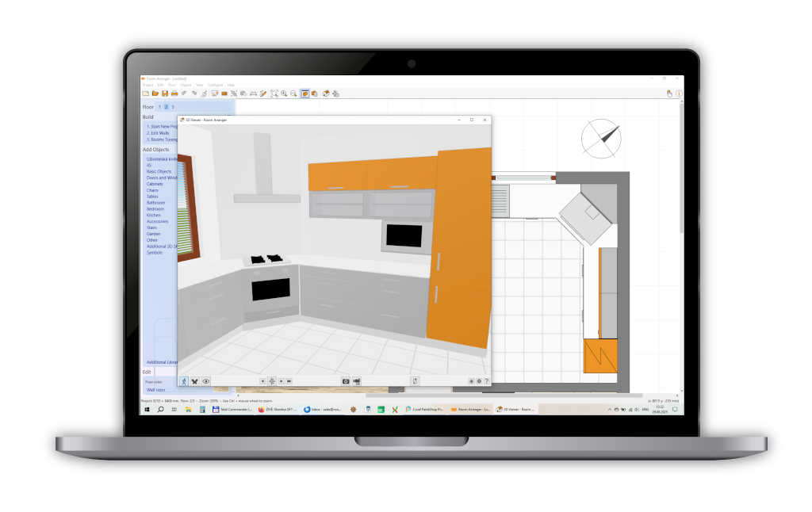Enable walk mode in the 3D Viewer

(184, 380)
